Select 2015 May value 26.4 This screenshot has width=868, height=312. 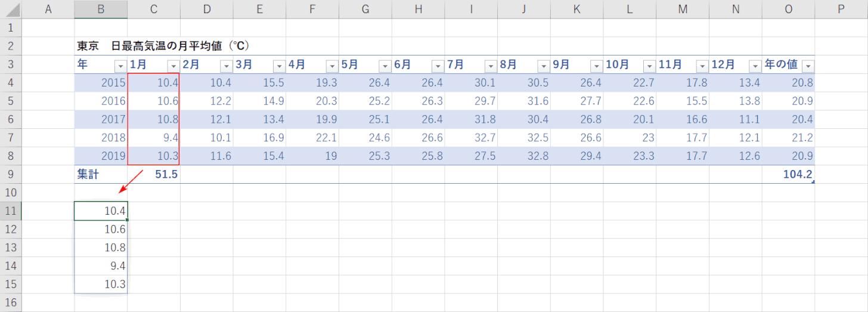pos(365,82)
